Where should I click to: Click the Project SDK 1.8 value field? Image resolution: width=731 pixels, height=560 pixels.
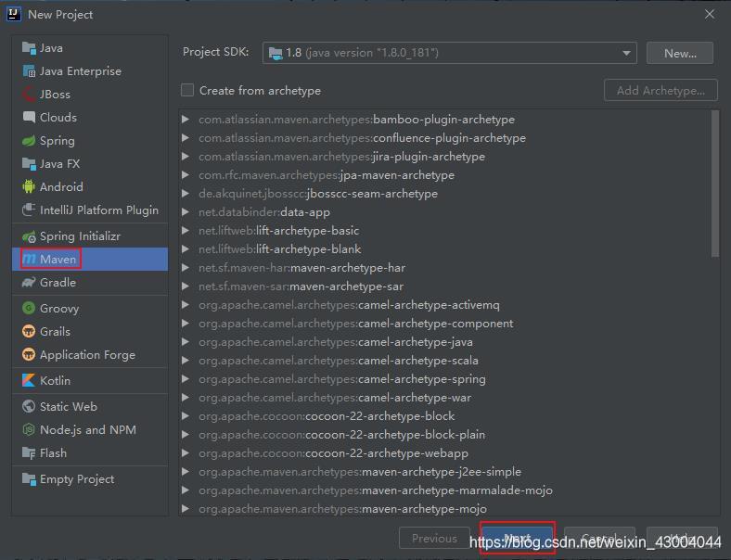(449, 53)
